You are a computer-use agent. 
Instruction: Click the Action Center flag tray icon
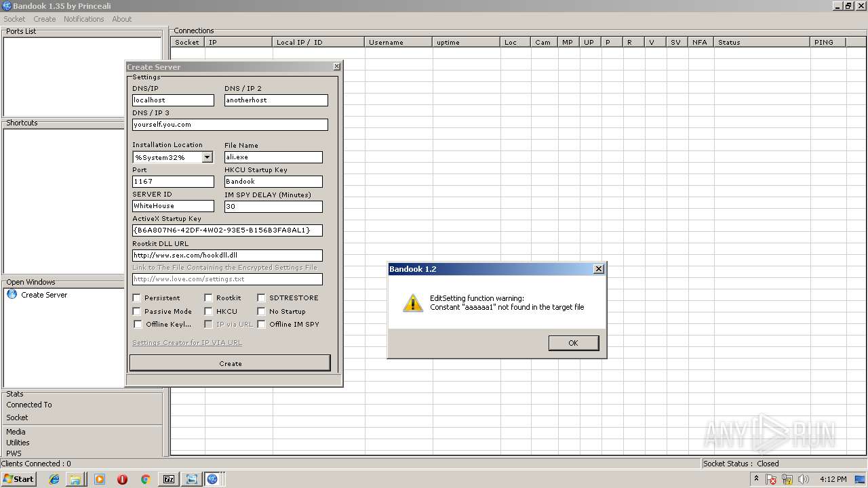point(771,479)
